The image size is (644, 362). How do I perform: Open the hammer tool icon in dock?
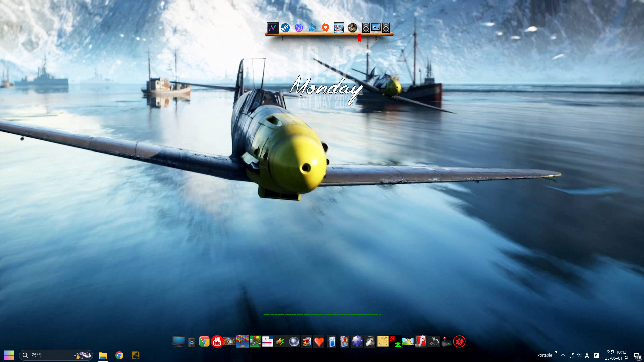coord(433,342)
